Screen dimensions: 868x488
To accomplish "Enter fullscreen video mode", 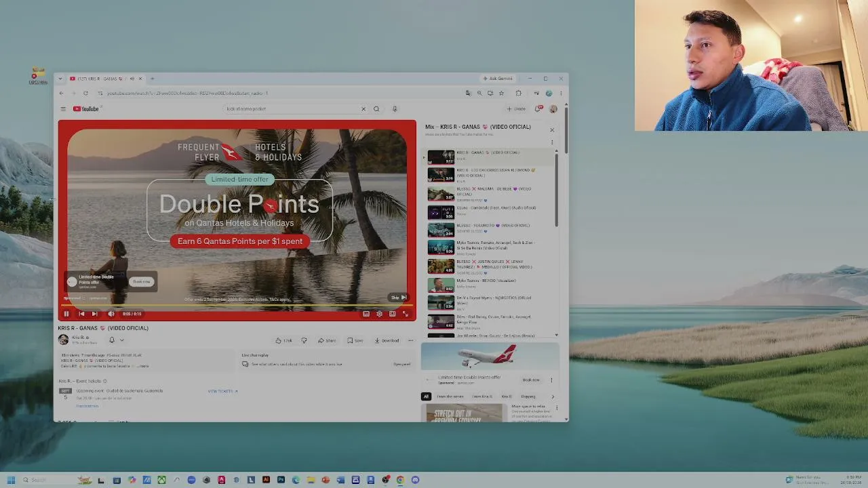I will pyautogui.click(x=406, y=314).
